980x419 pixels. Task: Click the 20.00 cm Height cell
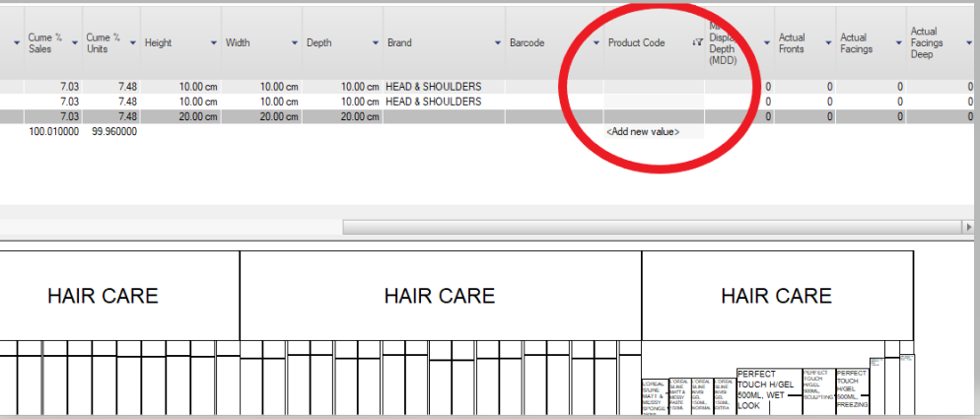coord(181,116)
